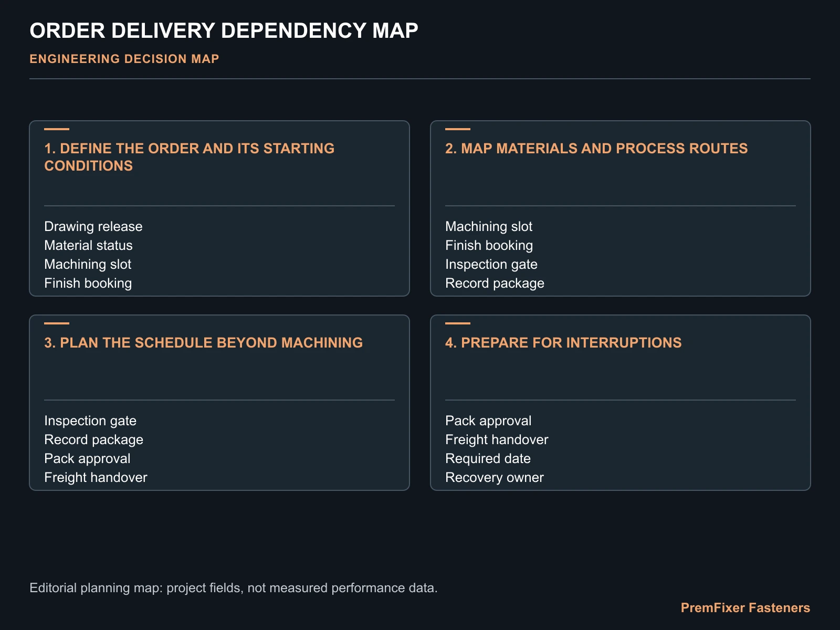Click the subtitle "Engineering Decision Map"
The width and height of the screenshot is (840, 630).
124,59
